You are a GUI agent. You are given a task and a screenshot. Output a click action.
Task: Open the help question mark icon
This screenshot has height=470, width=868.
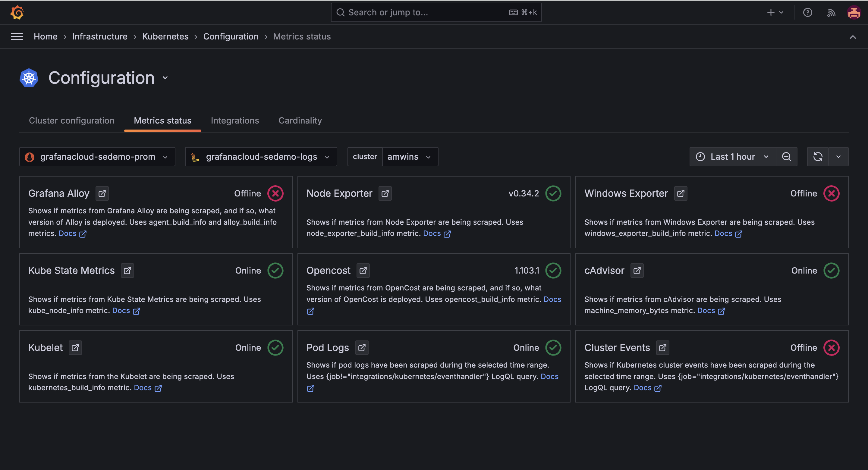[807, 12]
